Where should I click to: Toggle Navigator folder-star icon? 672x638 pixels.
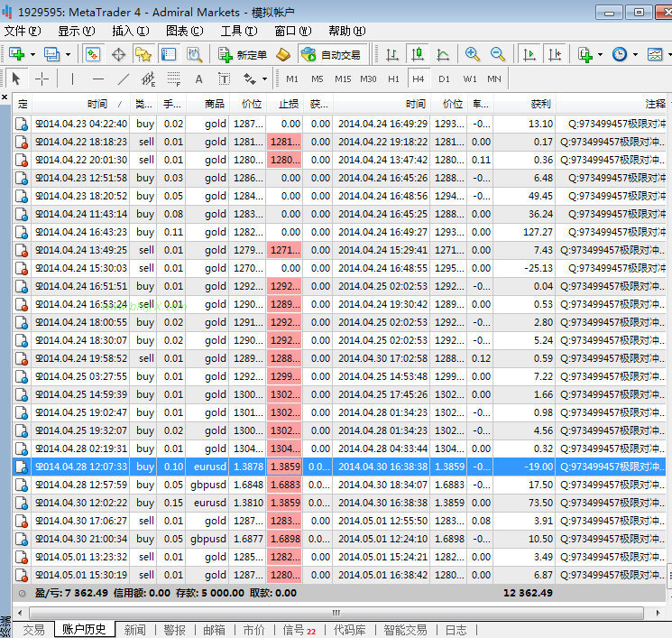click(x=143, y=54)
